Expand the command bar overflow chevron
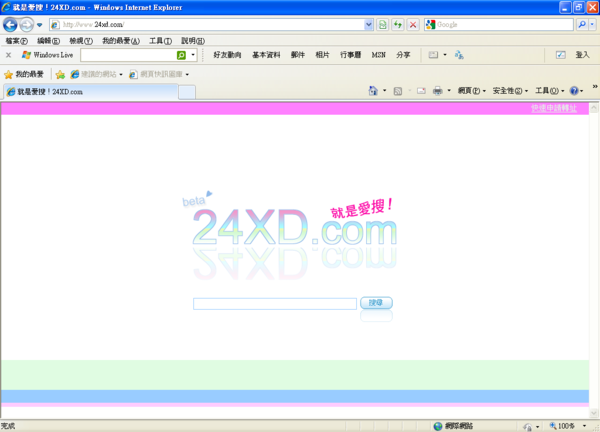600x432 pixels. point(595,87)
